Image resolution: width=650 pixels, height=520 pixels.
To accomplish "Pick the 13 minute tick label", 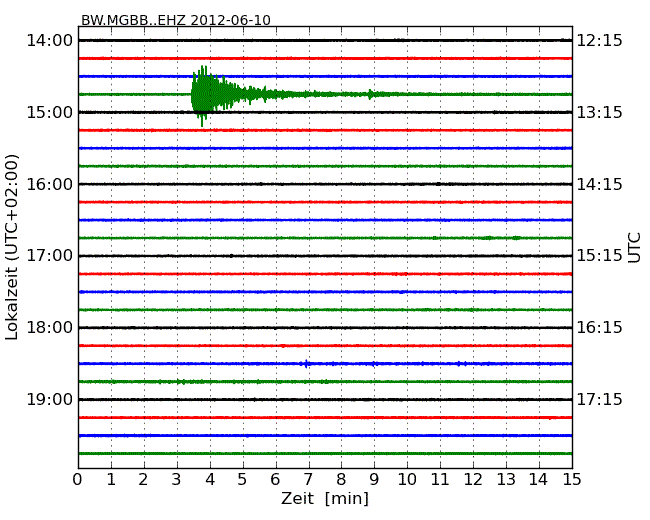I will 506,480.
